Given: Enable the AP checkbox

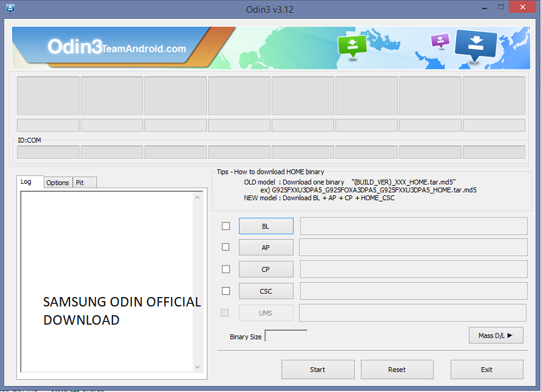Looking at the screenshot, I should (x=226, y=247).
